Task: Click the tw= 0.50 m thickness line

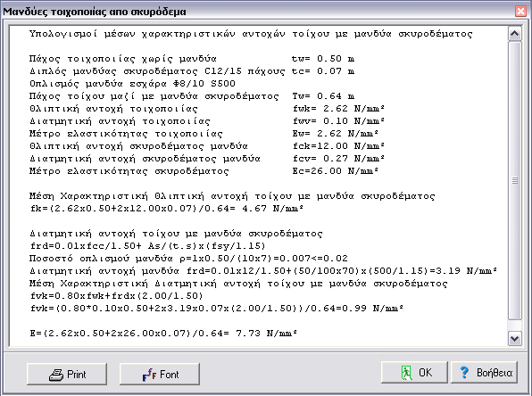Action: click(x=192, y=59)
